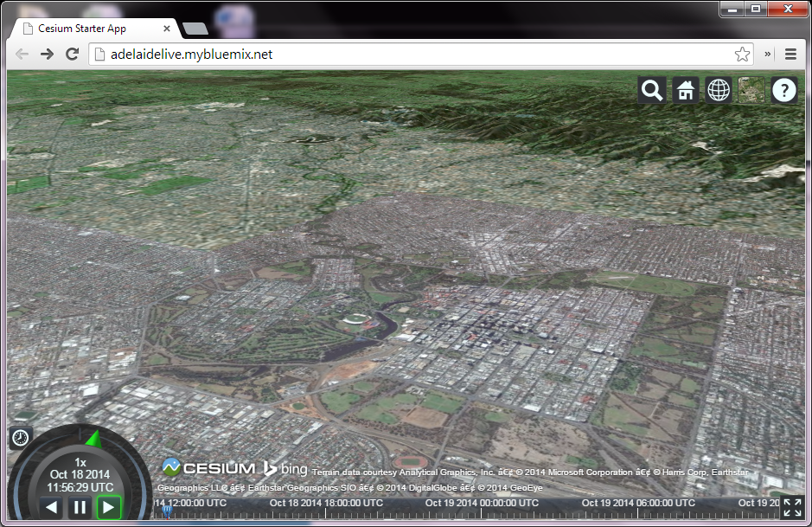The image size is (812, 527).
Task: Click the Oct 18 2014 date readout
Action: [x=80, y=475]
